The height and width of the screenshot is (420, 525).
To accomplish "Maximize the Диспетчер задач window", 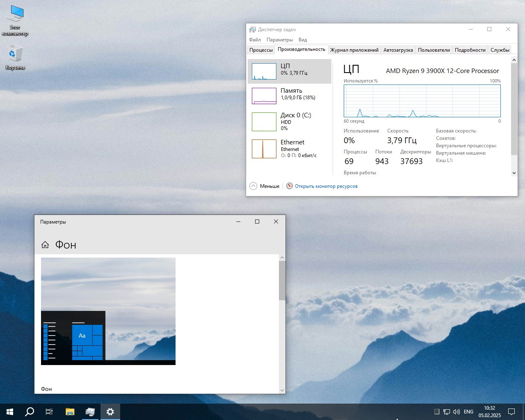I will pyautogui.click(x=489, y=29).
